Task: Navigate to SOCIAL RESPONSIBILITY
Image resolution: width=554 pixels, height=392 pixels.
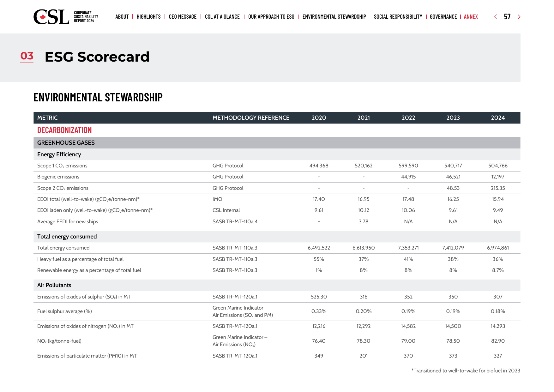Action: pyautogui.click(x=398, y=17)
